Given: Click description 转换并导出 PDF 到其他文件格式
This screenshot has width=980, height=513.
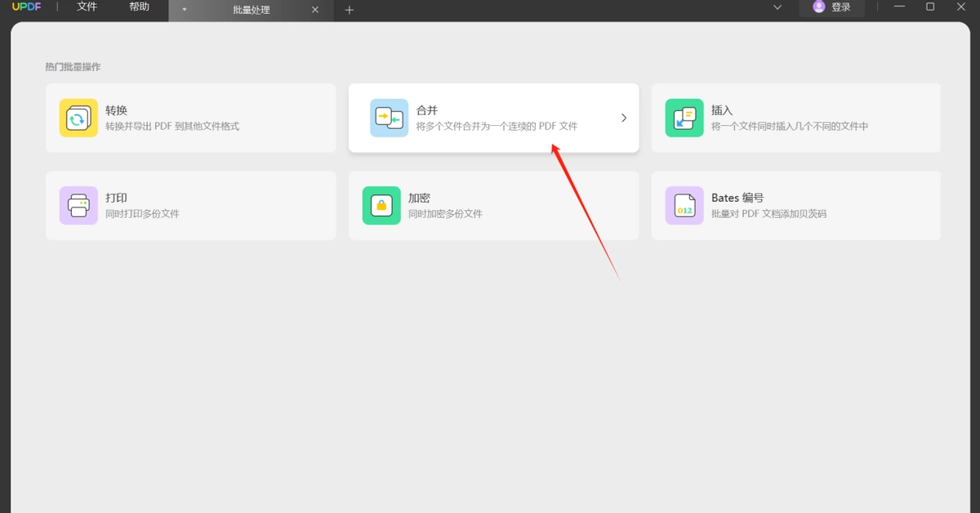Looking at the screenshot, I should click(x=172, y=127).
